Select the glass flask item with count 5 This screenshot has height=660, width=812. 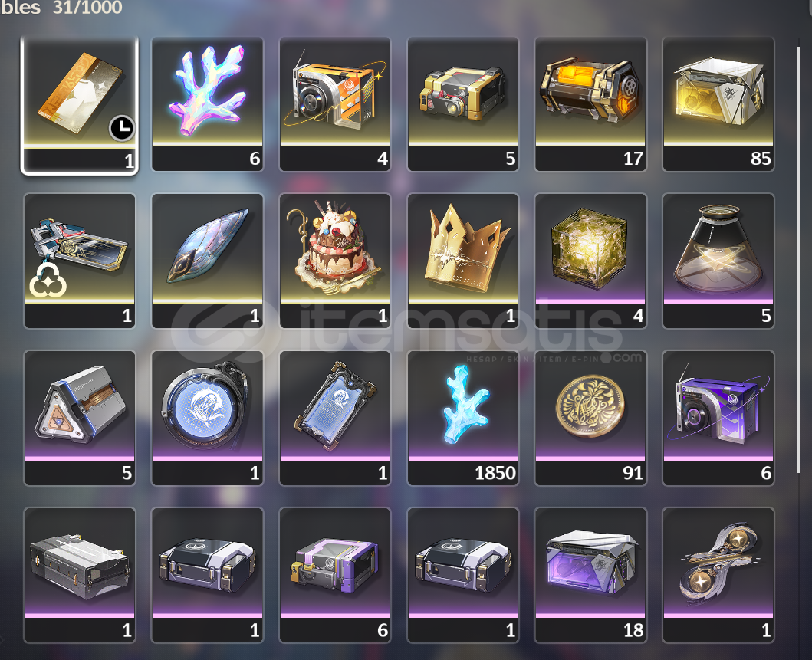(718, 261)
